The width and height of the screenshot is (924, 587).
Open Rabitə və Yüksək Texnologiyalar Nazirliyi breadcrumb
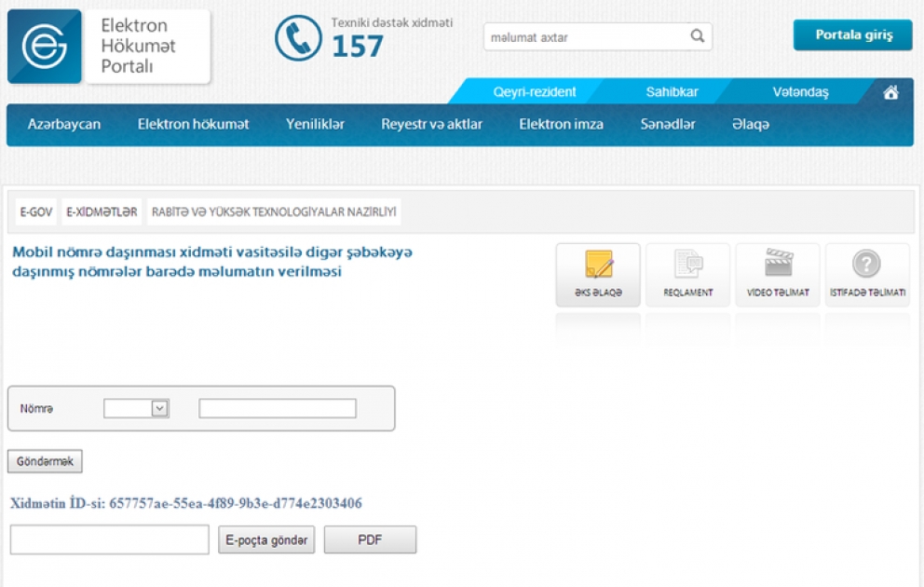[274, 212]
